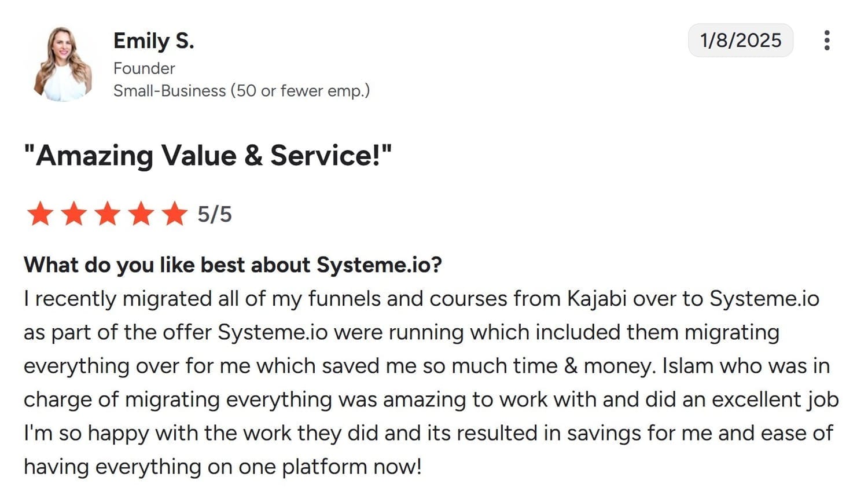Image resolution: width=868 pixels, height=499 pixels.
Task: Click the second star in the rating
Action: pos(73,214)
